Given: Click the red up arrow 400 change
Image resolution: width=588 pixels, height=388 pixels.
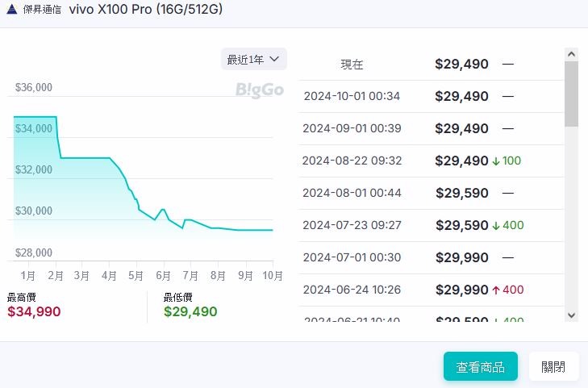Looking at the screenshot, I should 508,290.
